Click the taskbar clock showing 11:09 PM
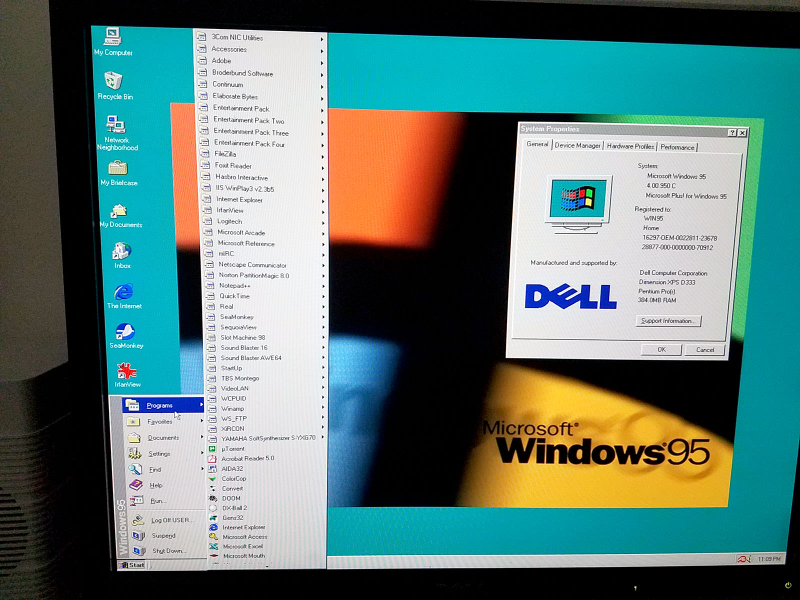The height and width of the screenshot is (600, 800). pos(769,559)
